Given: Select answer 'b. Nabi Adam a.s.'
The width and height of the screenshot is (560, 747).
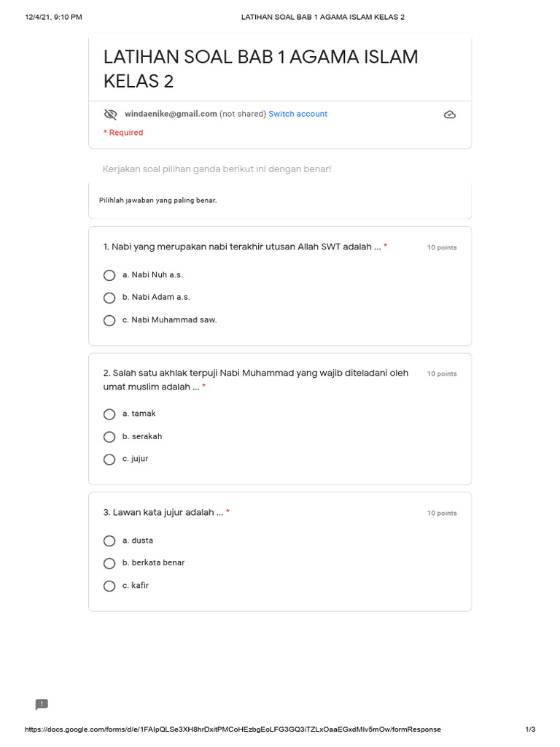Looking at the screenshot, I should [109, 298].
